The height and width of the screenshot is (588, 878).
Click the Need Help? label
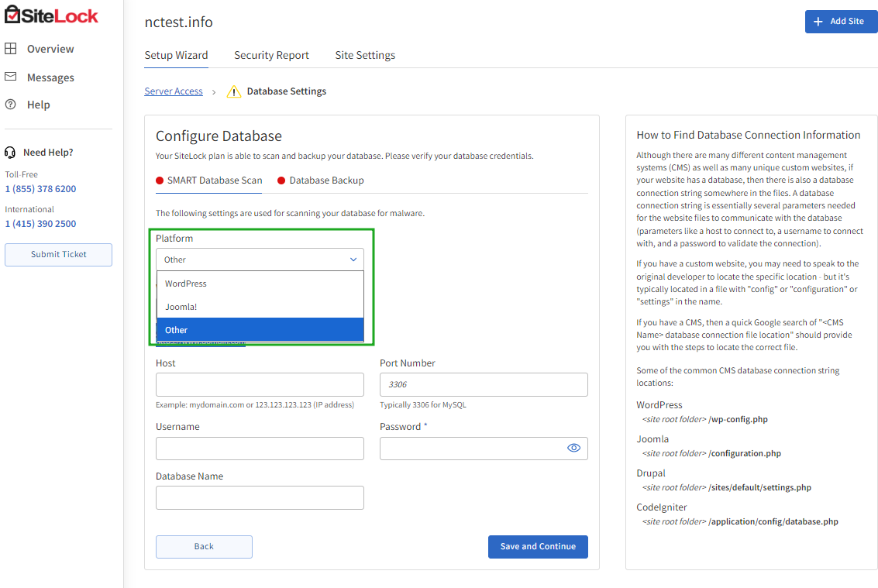[x=48, y=153]
